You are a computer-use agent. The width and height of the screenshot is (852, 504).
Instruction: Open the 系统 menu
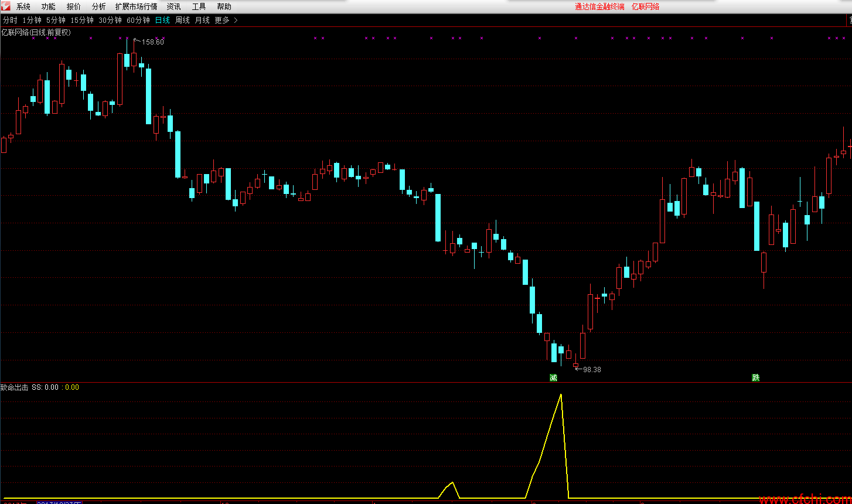click(x=23, y=6)
